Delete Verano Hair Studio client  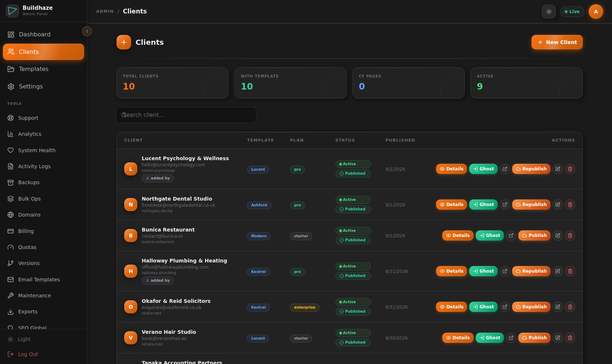coord(570,338)
